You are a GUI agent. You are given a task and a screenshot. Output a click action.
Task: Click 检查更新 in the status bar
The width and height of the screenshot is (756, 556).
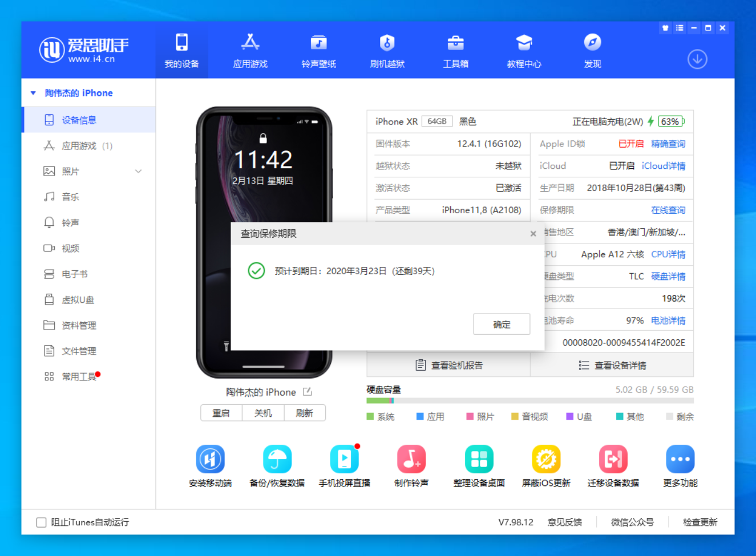700,522
